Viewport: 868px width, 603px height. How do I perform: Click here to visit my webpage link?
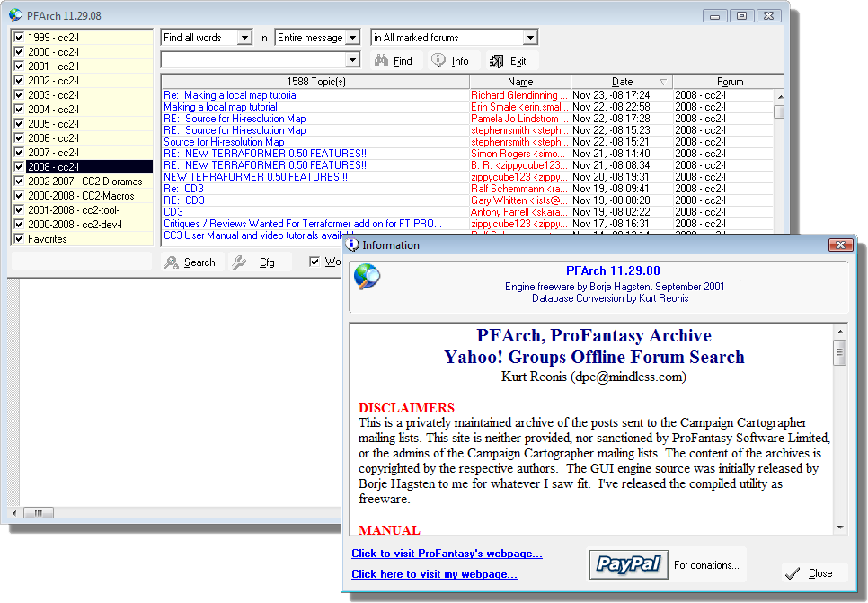434,574
